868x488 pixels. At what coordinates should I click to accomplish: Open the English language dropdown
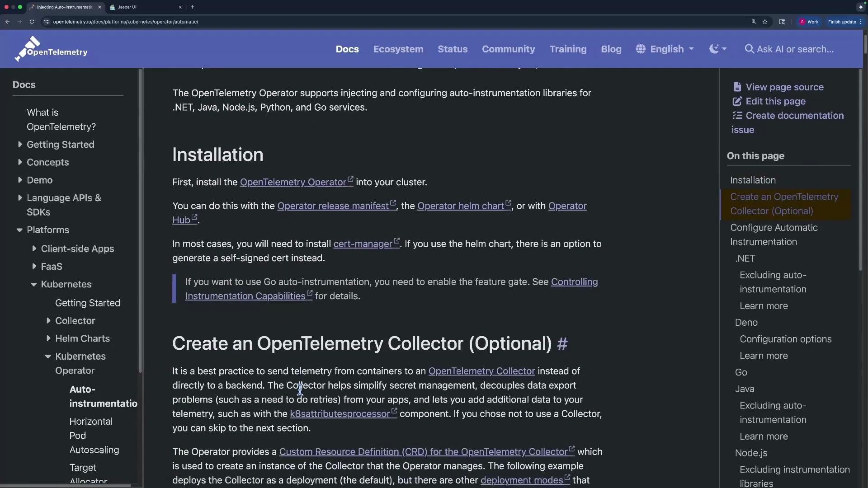665,49
